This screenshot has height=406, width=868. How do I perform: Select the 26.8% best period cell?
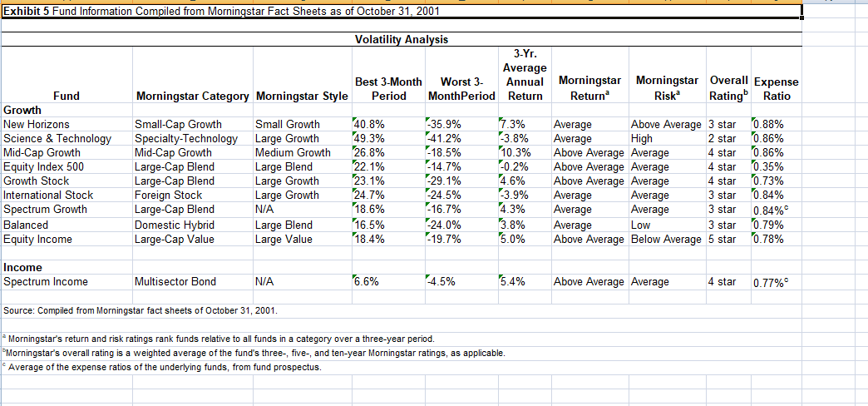tap(388, 152)
